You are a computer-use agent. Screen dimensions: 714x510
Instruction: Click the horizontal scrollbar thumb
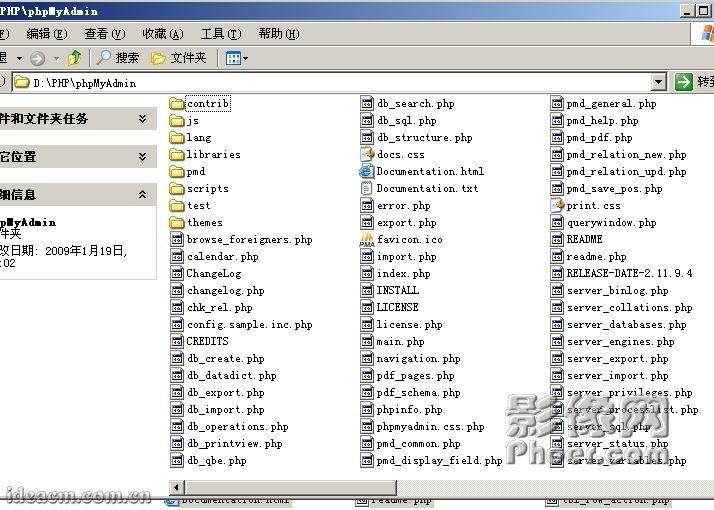click(x=290, y=488)
